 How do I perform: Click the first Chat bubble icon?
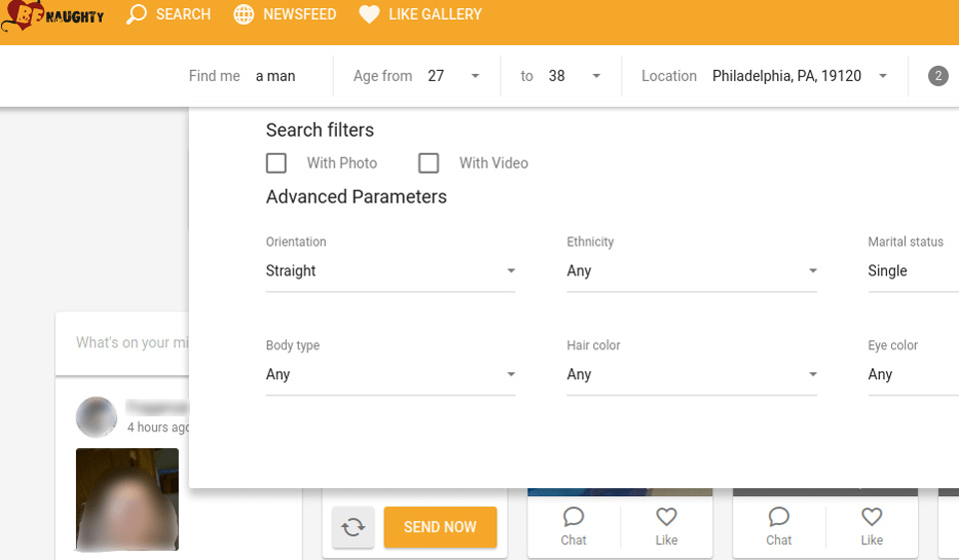573,517
